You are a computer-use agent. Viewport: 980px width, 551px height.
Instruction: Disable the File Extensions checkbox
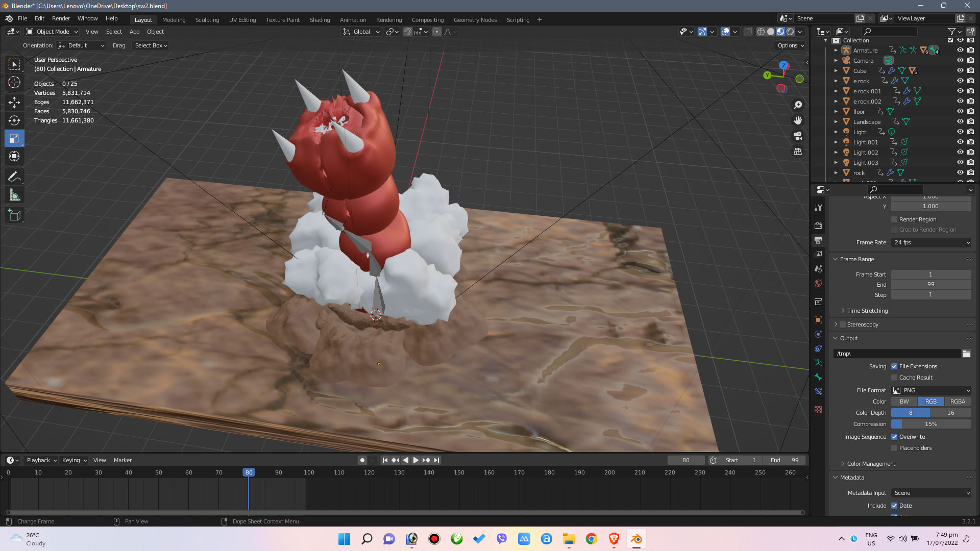tap(894, 366)
